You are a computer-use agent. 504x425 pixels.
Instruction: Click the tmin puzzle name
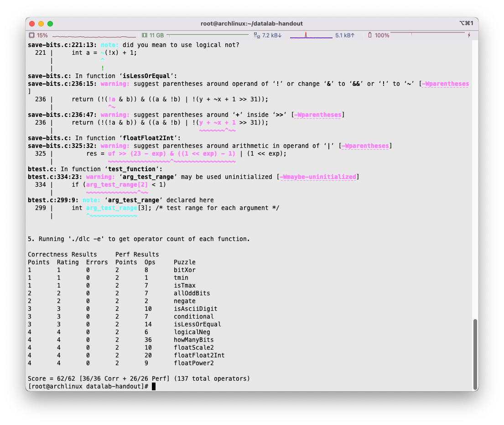tap(181, 278)
